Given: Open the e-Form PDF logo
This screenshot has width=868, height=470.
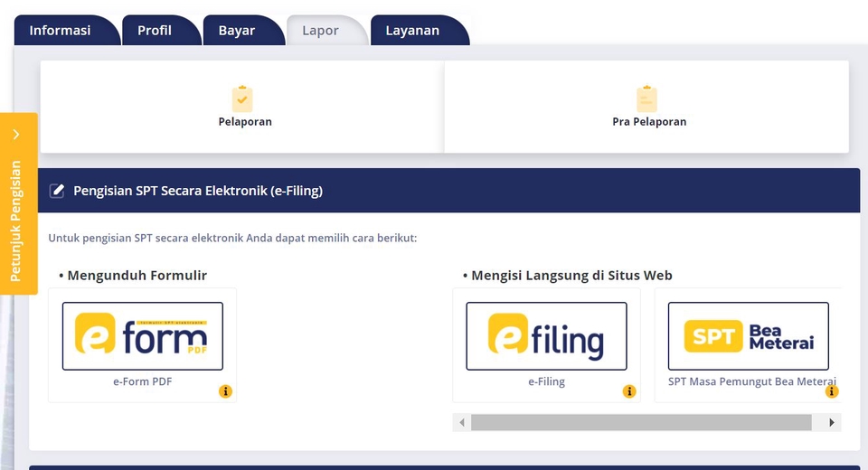Looking at the screenshot, I should tap(143, 336).
